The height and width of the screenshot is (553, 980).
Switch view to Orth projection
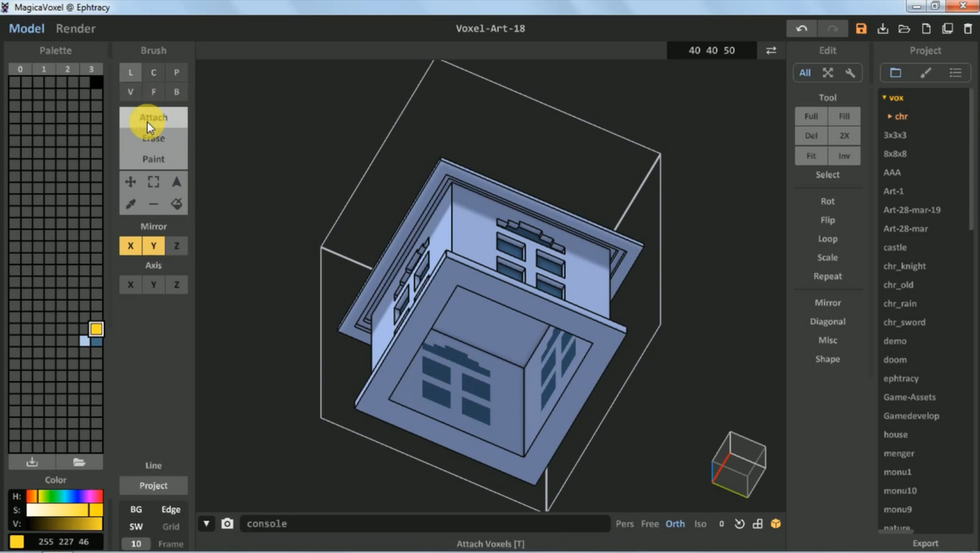(x=675, y=524)
